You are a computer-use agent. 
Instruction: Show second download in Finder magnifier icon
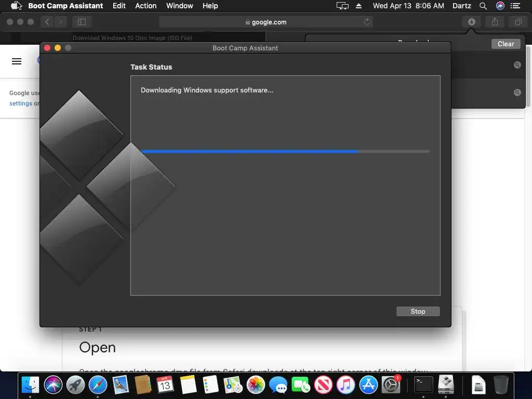[x=517, y=92]
